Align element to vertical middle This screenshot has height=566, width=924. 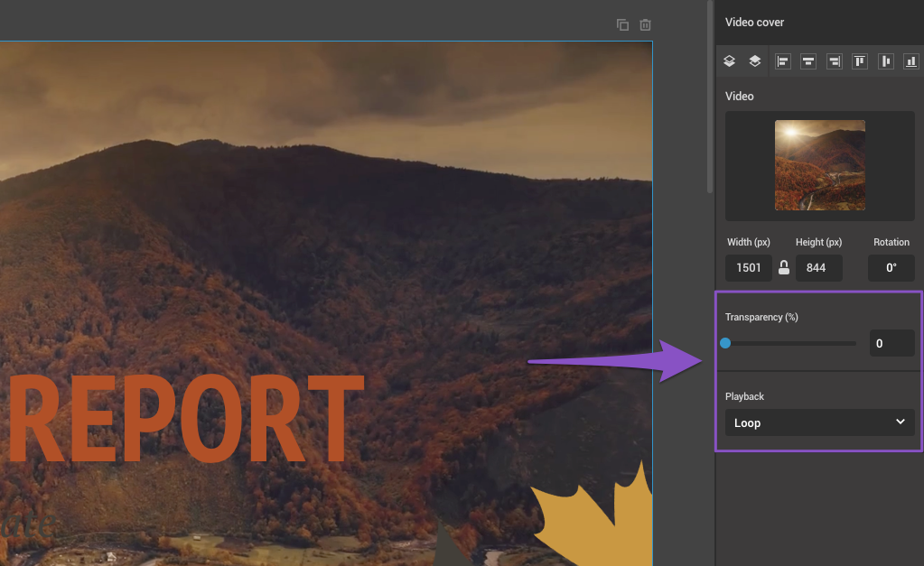(x=886, y=61)
